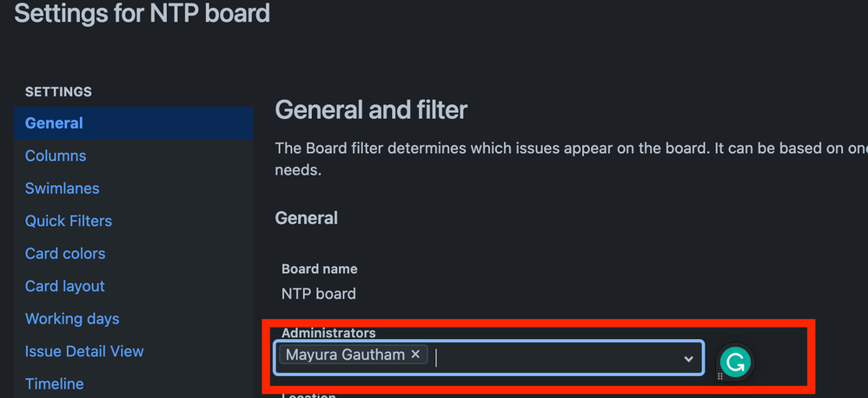The image size is (868, 398).
Task: Open the Card layout settings
Action: point(65,286)
